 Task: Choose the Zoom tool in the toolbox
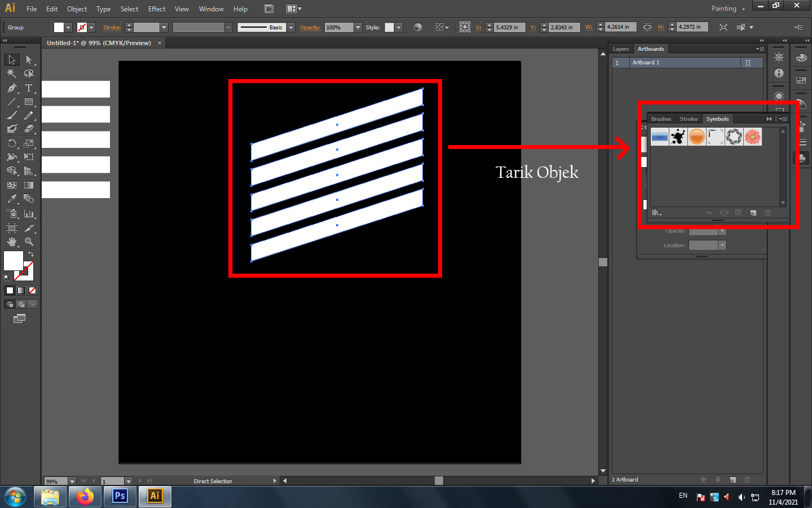(x=29, y=242)
